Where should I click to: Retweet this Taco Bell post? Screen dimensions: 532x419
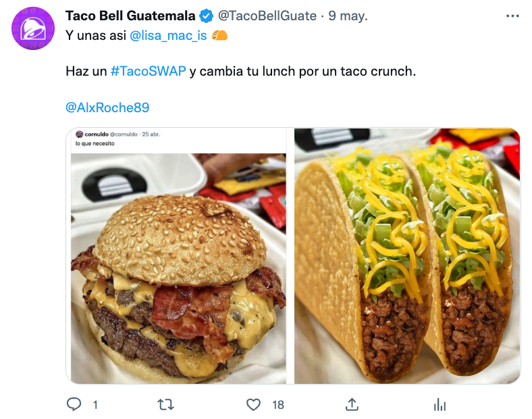point(165,404)
